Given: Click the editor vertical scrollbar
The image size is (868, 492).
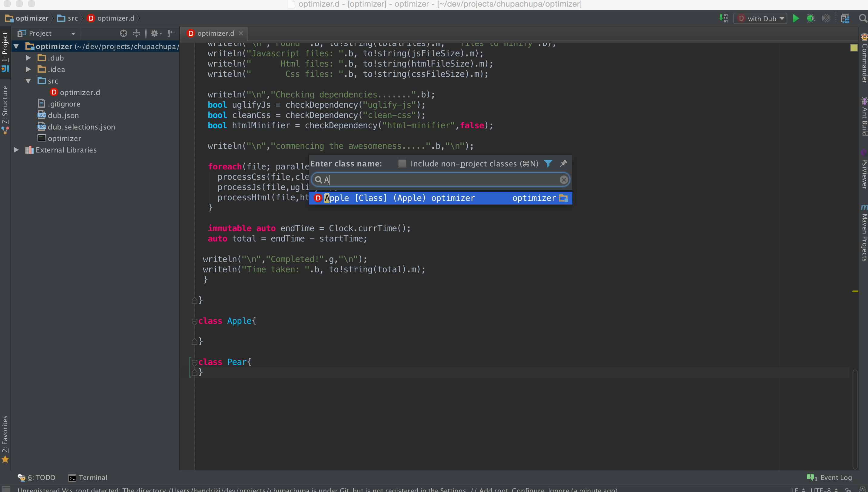Looking at the screenshot, I should 854,419.
